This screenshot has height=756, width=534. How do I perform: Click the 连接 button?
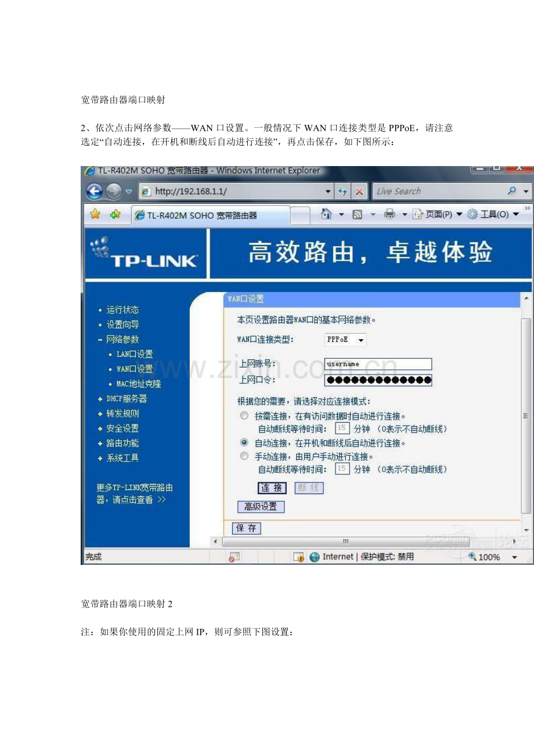(272, 488)
